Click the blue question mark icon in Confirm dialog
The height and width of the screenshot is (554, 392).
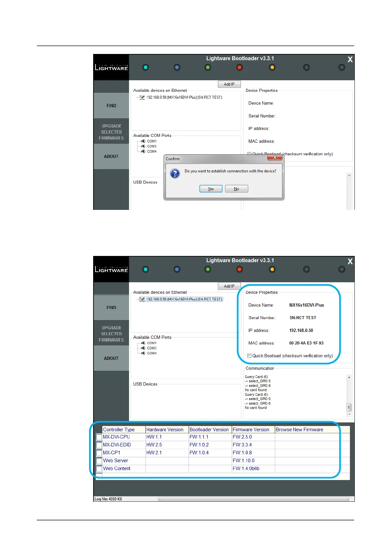175,173
